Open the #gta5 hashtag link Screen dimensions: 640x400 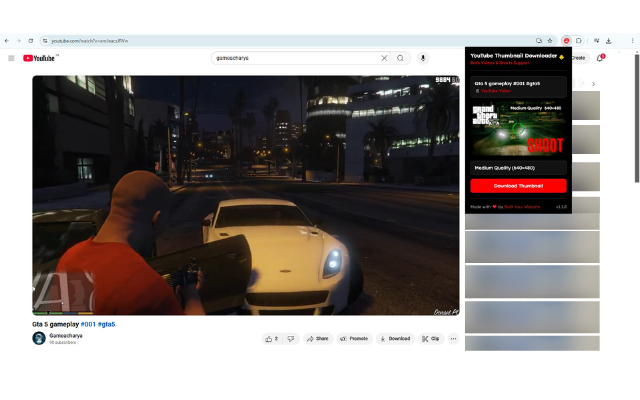105,324
